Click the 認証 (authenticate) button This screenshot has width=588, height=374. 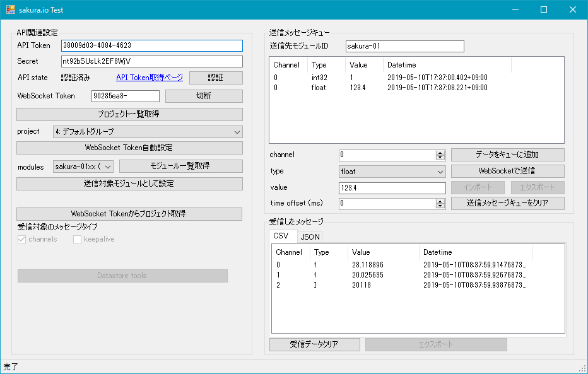click(216, 77)
